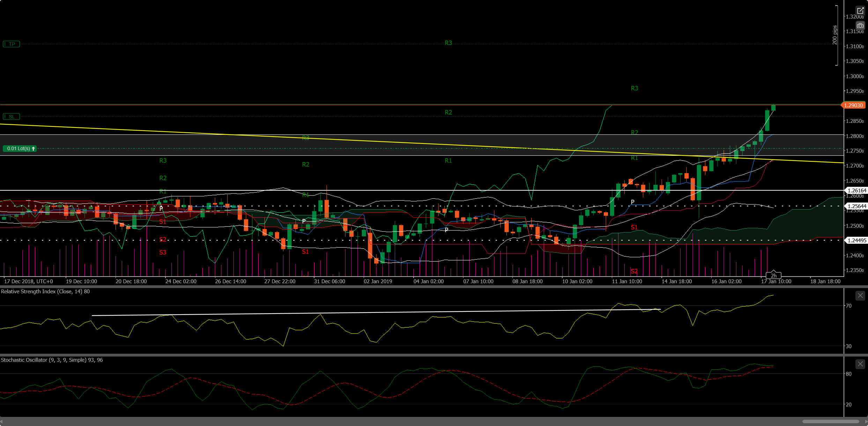This screenshot has height=426, width=868.
Task: Close the Stochastic Oscillator panel
Action: [860, 364]
